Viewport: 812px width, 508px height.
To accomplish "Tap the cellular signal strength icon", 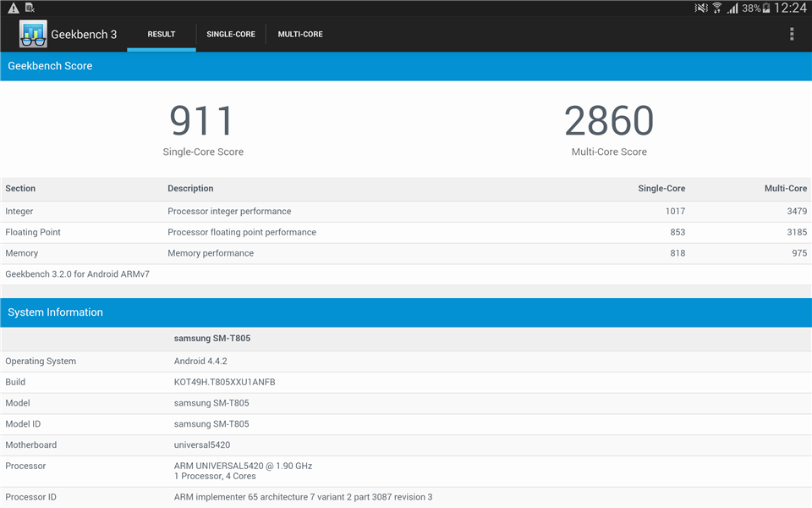I will click(732, 8).
